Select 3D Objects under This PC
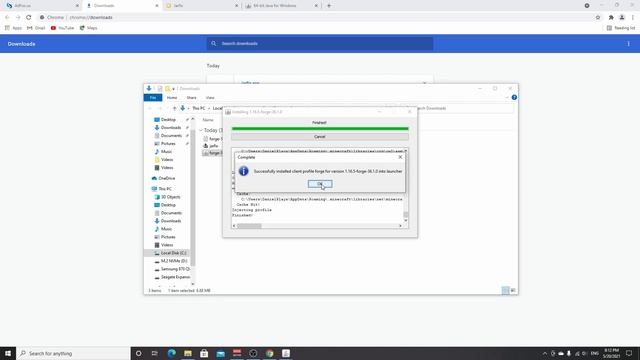 pos(170,197)
